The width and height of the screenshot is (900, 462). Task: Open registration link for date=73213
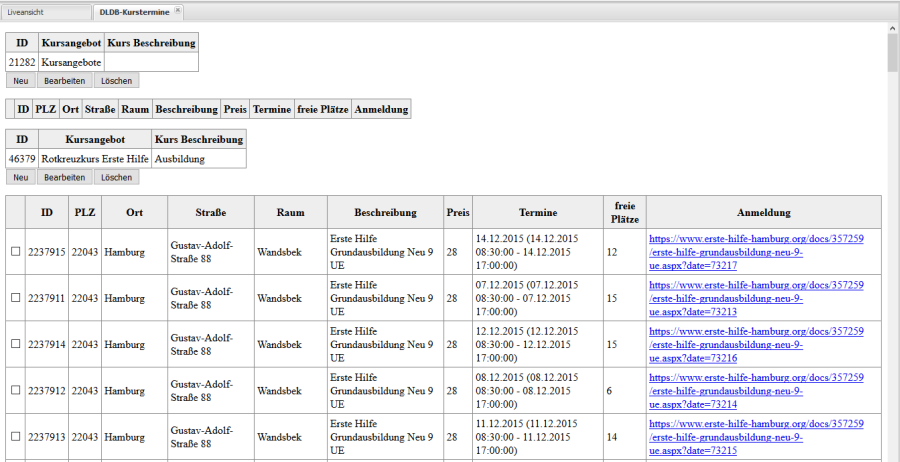coord(755,298)
